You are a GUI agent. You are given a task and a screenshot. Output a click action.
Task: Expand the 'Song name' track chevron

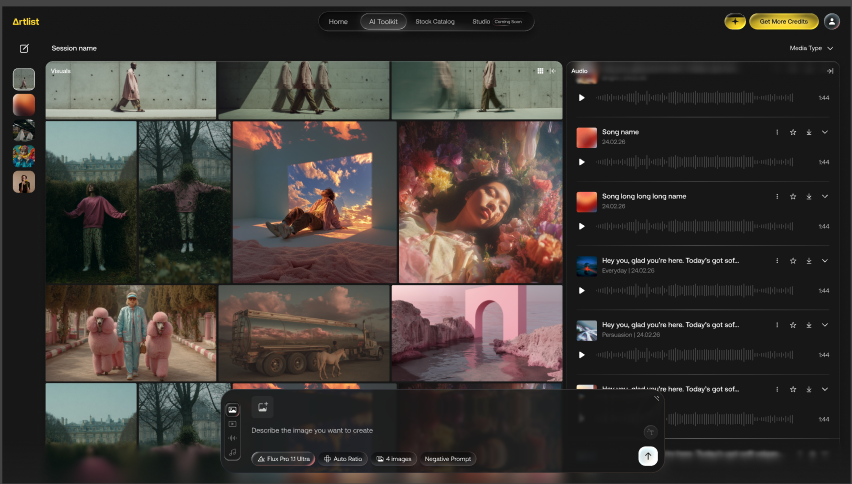click(825, 132)
